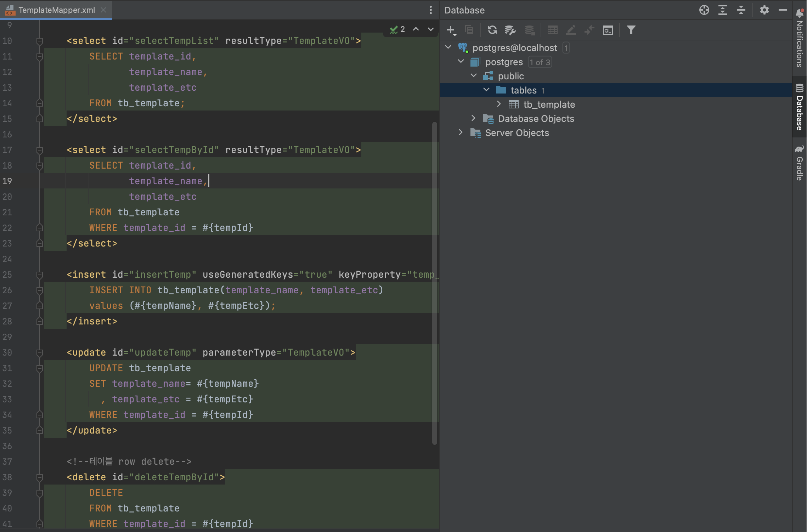Click the editor vertical scrollbar

click(x=435, y=283)
